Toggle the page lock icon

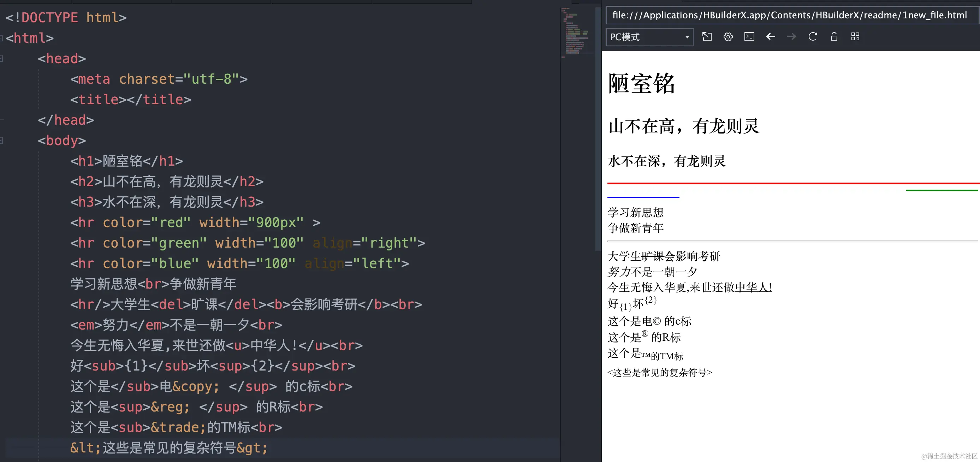click(833, 36)
